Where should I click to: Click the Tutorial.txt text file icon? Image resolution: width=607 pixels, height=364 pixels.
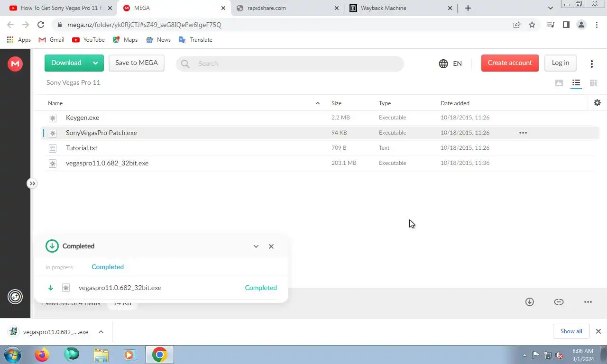click(53, 148)
